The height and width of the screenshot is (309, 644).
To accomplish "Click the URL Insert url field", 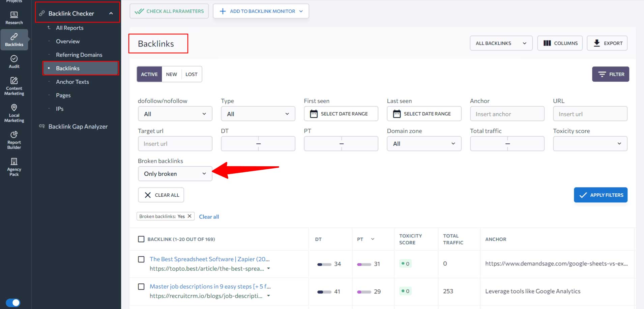I will (x=590, y=114).
